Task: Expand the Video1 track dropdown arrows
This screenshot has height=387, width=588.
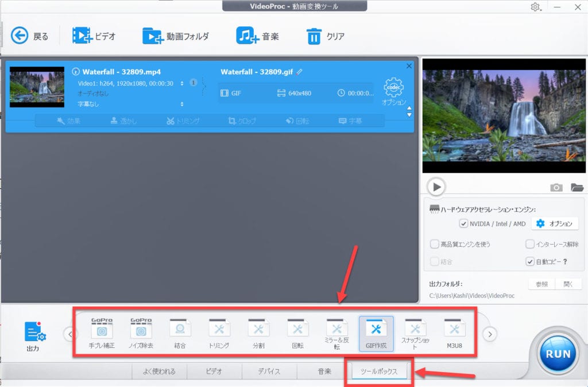Action: click(182, 83)
